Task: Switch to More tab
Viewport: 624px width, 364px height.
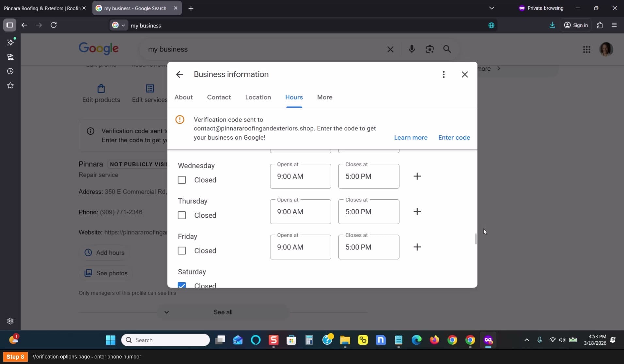Action: pyautogui.click(x=325, y=97)
